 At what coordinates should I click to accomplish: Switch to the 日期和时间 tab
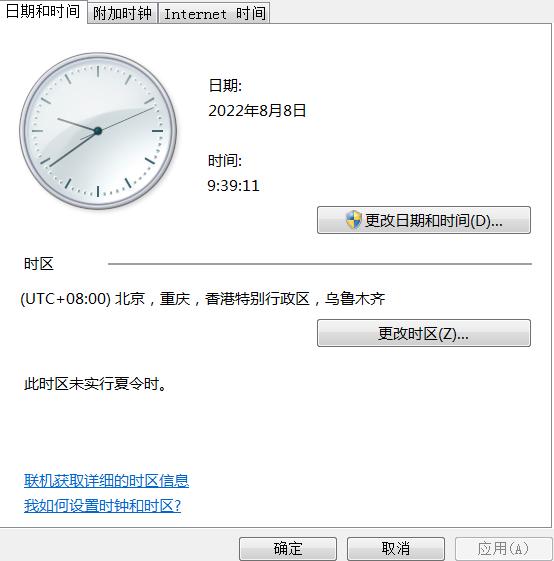click(x=43, y=11)
